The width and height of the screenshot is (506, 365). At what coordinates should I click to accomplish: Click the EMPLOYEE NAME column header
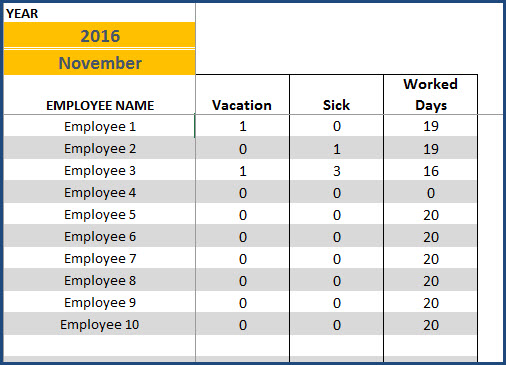pos(100,95)
